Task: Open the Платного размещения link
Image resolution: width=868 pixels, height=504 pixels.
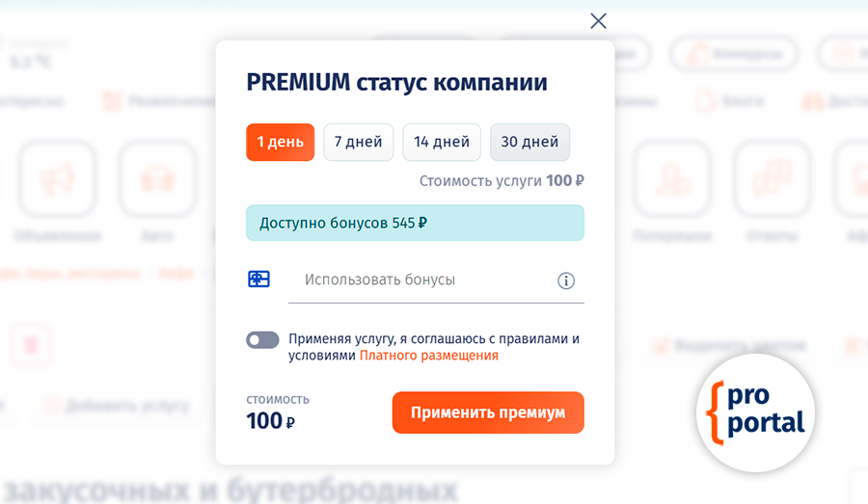Action: (429, 356)
